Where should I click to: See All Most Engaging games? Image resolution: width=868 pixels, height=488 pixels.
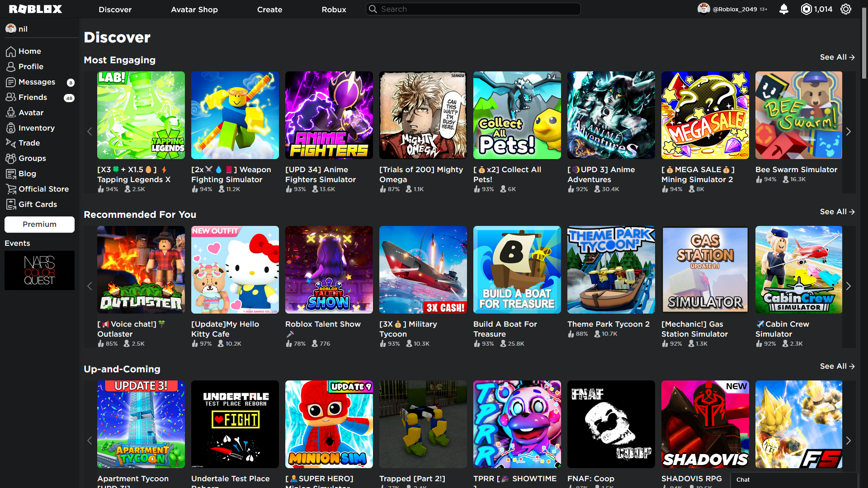837,57
